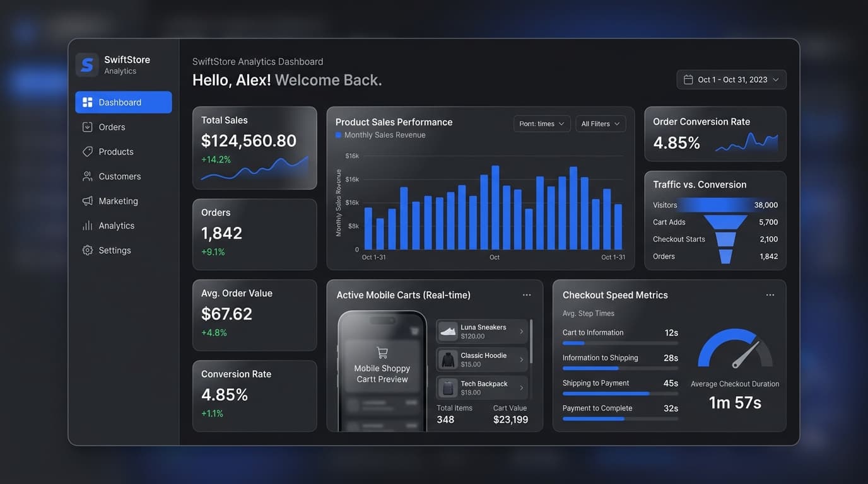Screen dimensions: 868x484
Task: Click the Dashboard grid icon in sidebar
Action: pos(88,102)
